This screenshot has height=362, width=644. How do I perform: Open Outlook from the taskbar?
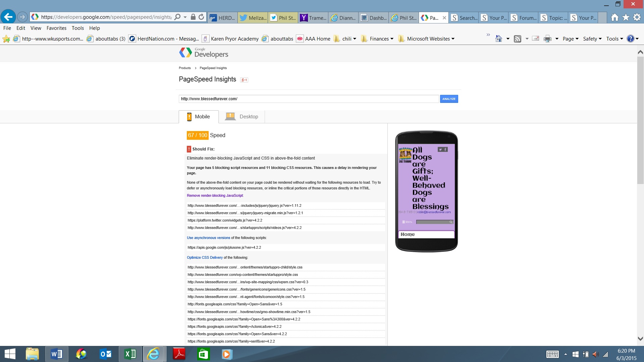(106, 354)
